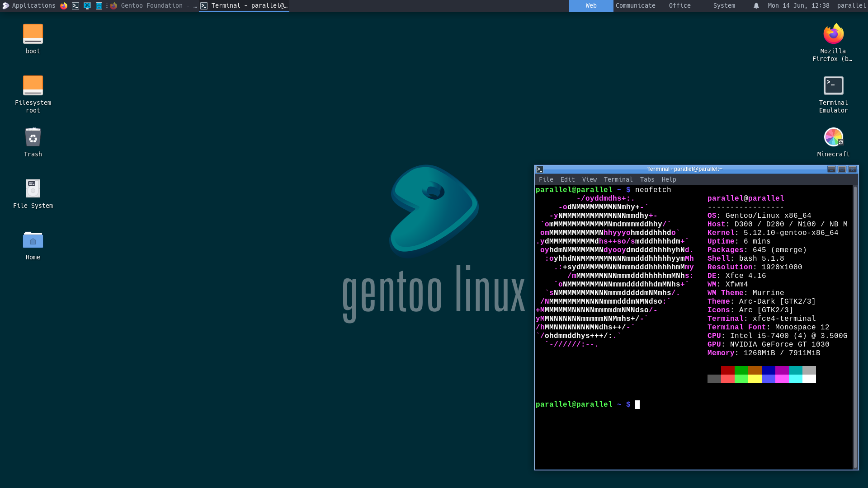868x488 pixels.
Task: Select the Minecraft desktop icon
Action: pyautogui.click(x=833, y=142)
